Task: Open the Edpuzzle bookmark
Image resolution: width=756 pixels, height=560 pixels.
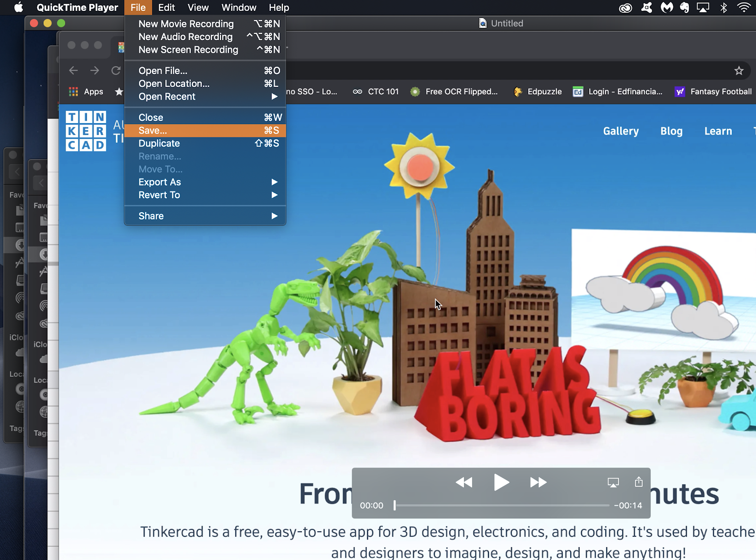Action: [x=538, y=92]
